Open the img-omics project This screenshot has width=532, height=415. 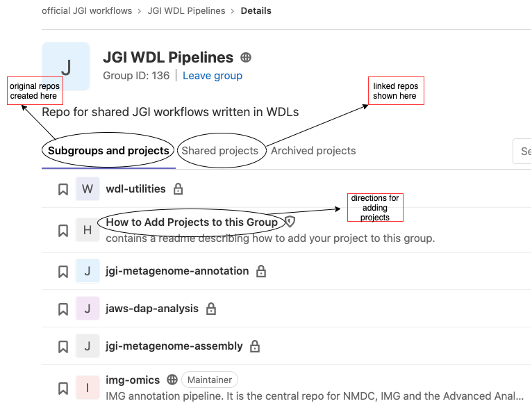(133, 380)
